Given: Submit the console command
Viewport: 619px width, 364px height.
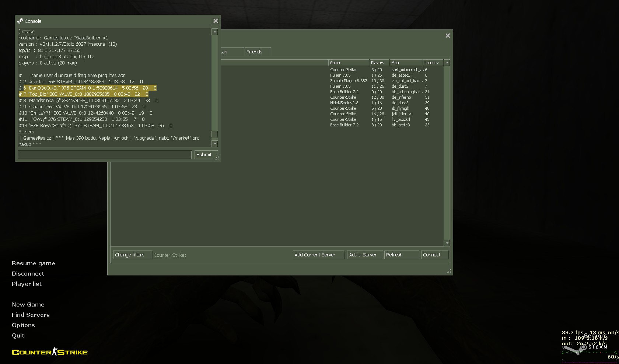Looking at the screenshot, I should click(x=206, y=155).
